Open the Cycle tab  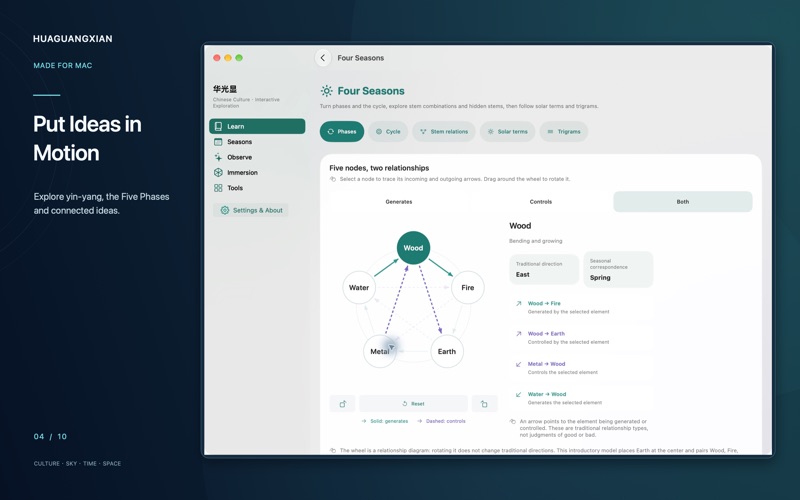[388, 132]
